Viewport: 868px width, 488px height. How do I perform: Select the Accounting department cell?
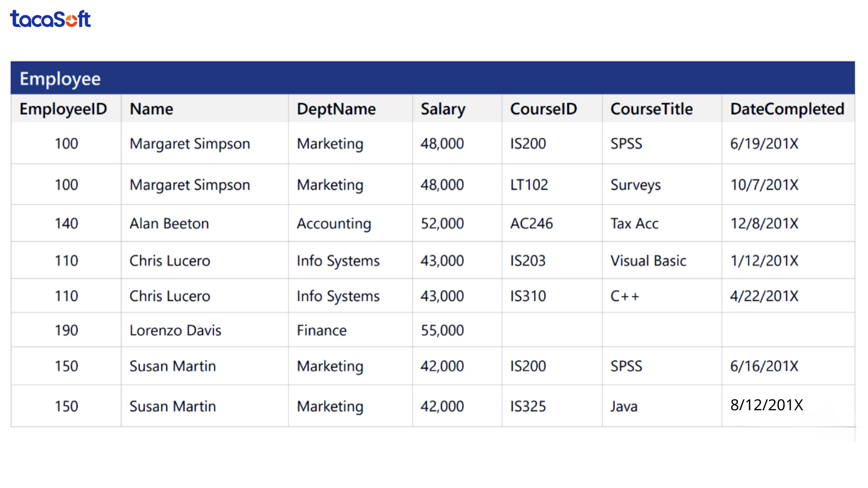pos(334,223)
